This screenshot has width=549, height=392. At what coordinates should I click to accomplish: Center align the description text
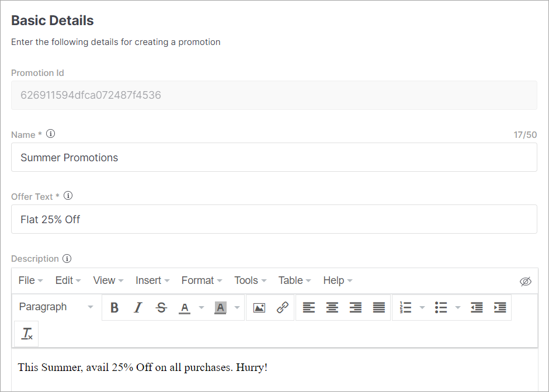tap(332, 307)
